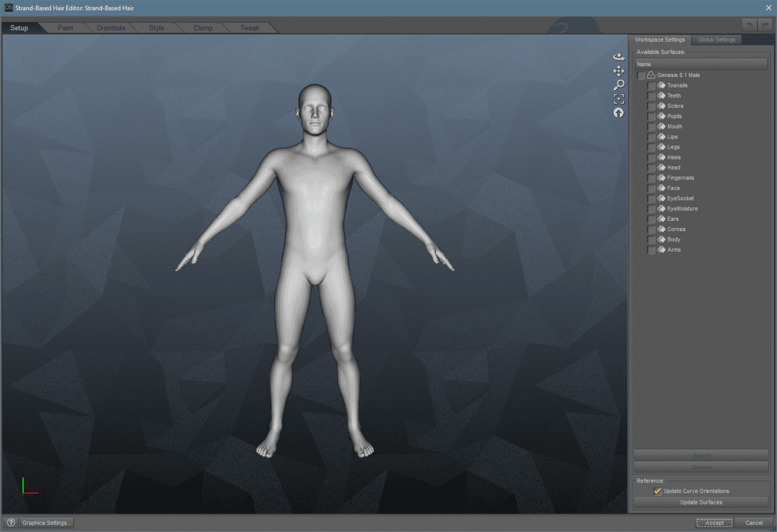Enable the Face surface checkbox
This screenshot has width=777, height=532.
coord(651,189)
